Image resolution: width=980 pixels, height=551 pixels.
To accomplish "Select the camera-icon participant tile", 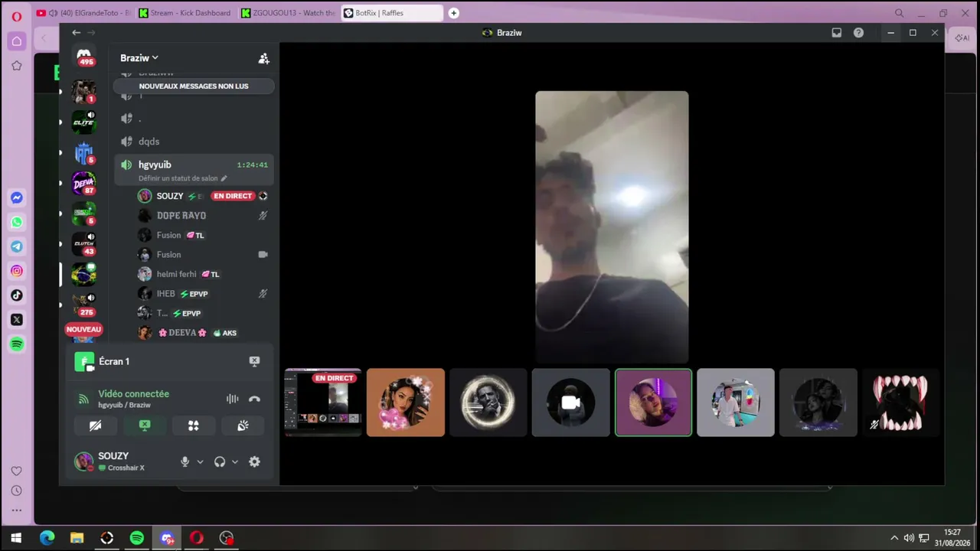I will click(x=570, y=403).
